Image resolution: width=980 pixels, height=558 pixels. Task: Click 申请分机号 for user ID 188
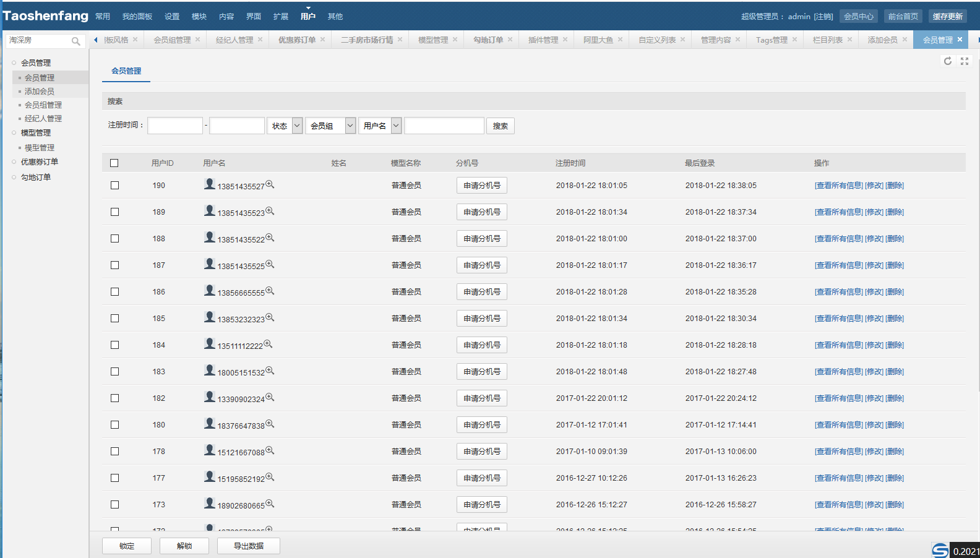pos(482,239)
